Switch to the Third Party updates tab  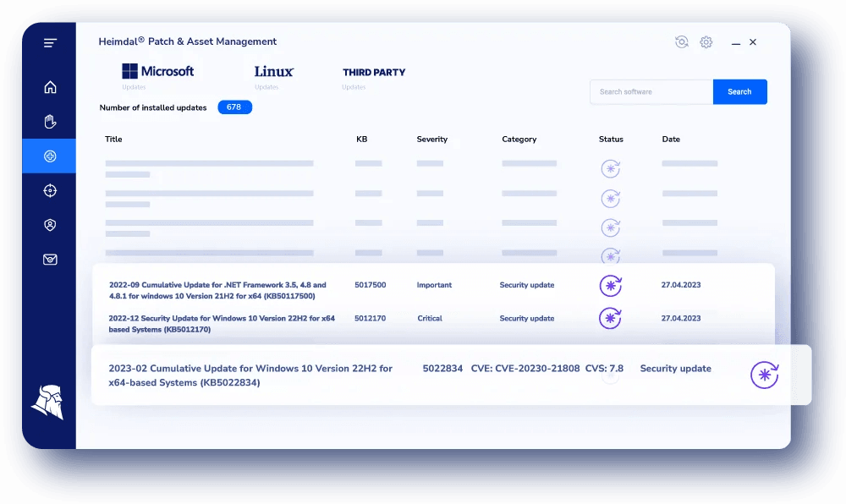[x=374, y=73]
